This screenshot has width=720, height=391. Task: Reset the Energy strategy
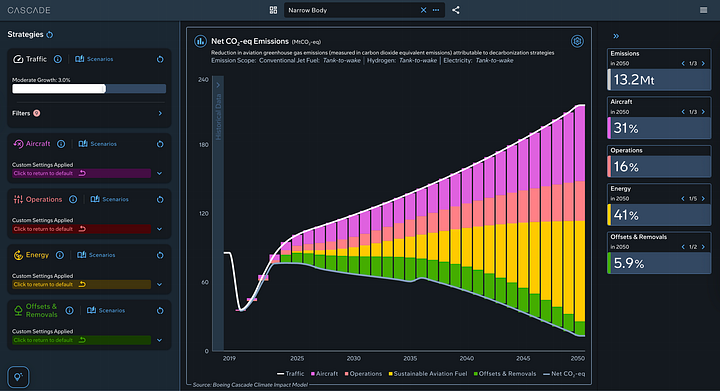coord(160,255)
